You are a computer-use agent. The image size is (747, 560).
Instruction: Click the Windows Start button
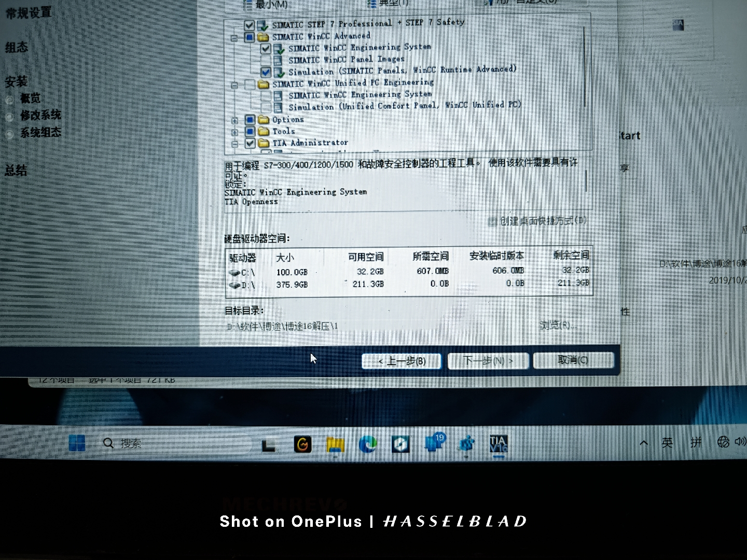pos(77,443)
